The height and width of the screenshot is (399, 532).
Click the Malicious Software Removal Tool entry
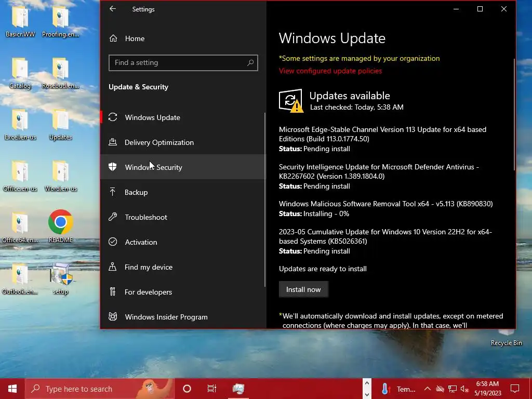tap(386, 209)
